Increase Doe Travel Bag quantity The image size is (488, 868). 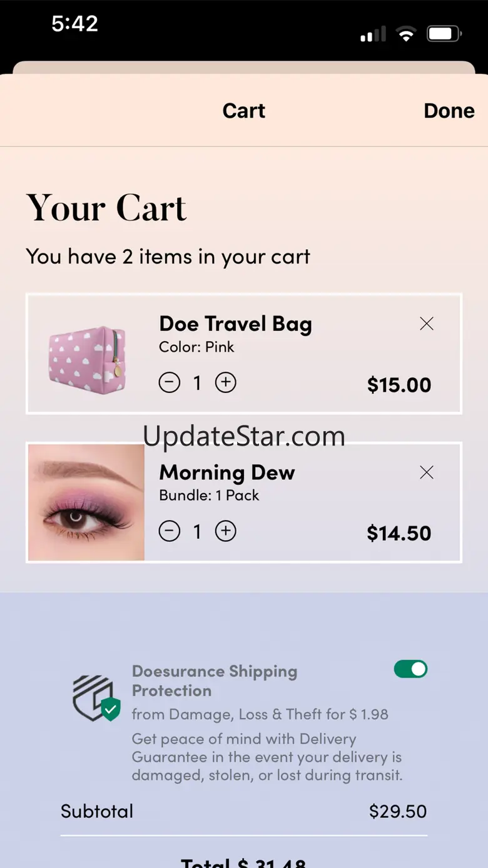226,382
